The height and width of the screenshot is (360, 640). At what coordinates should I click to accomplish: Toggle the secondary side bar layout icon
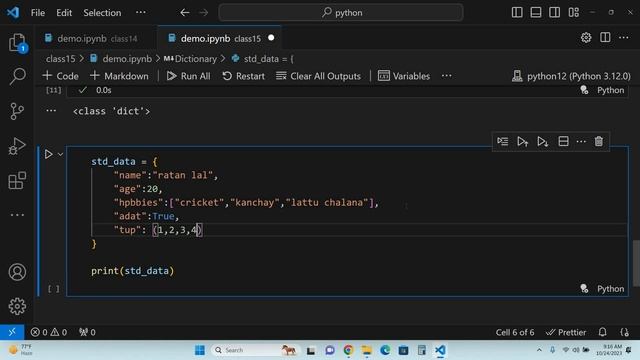pyautogui.click(x=554, y=12)
